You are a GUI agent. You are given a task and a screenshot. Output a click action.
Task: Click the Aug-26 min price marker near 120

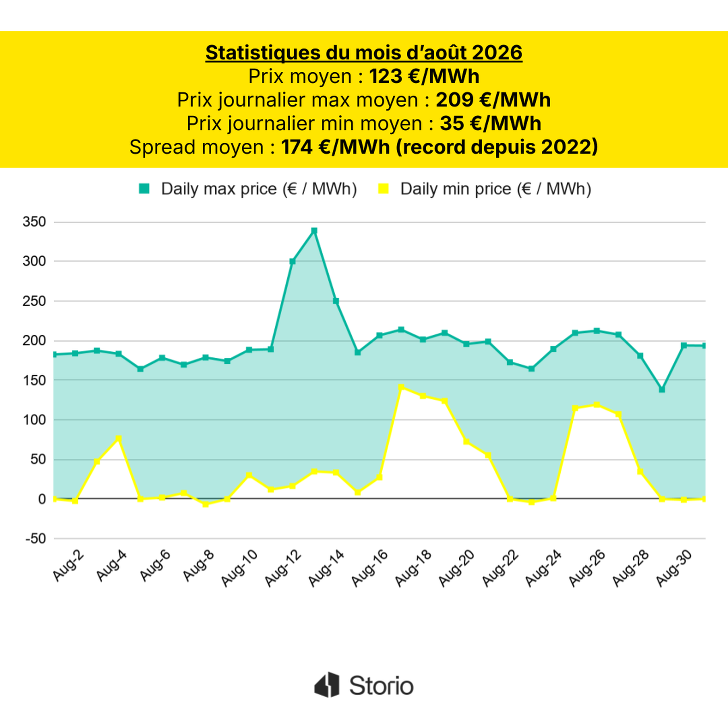point(596,405)
